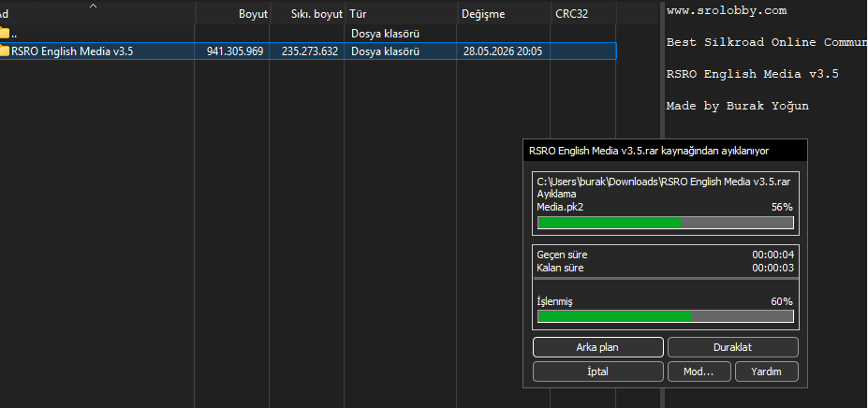Click www.srolobby.com in comment pane
This screenshot has height=408, width=868.
727,10
